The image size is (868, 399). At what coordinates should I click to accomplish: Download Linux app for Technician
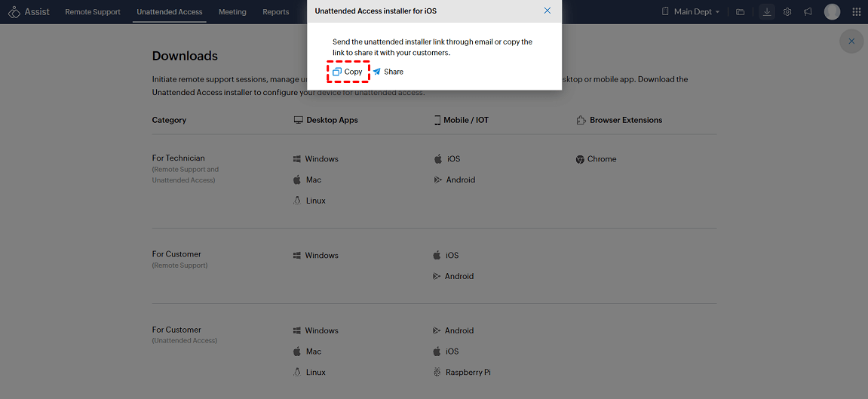tap(309, 201)
